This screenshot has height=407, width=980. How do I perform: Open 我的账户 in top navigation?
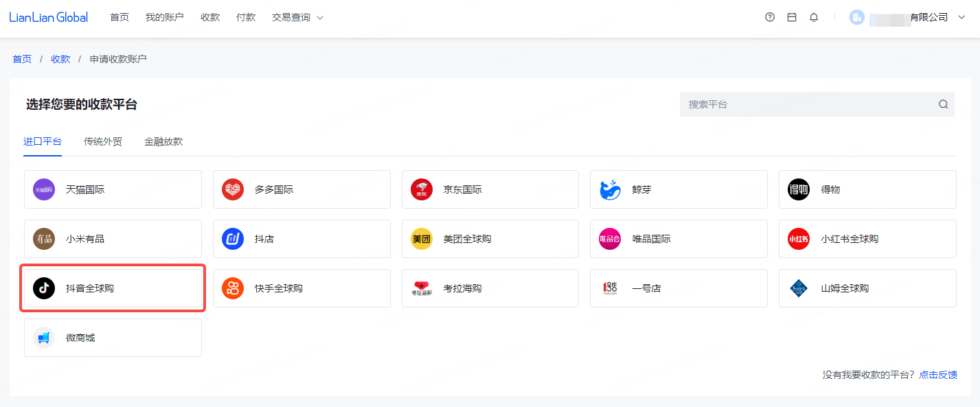coord(165,17)
